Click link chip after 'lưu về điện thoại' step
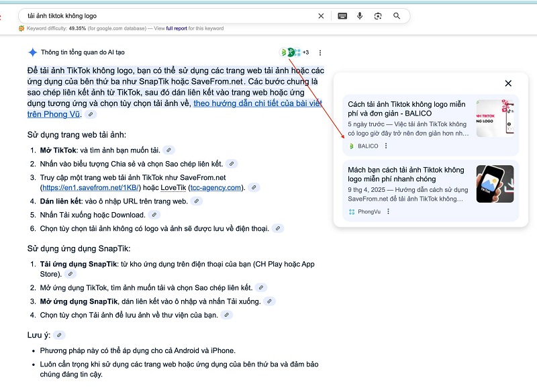537x392 pixels. pos(278,228)
